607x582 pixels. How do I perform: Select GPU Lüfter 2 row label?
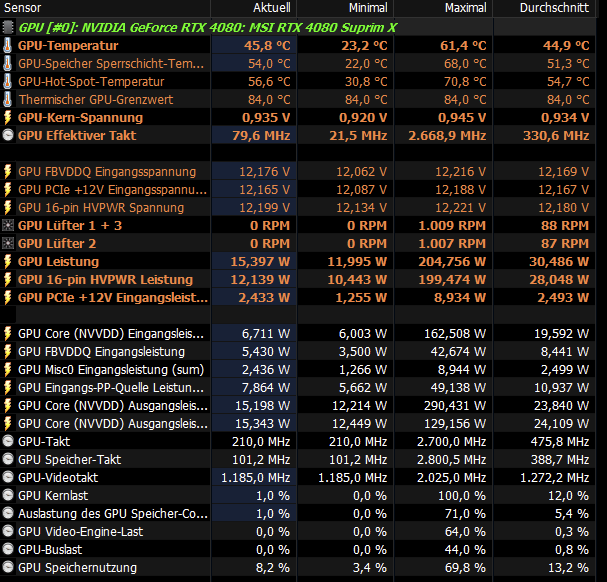point(57,244)
